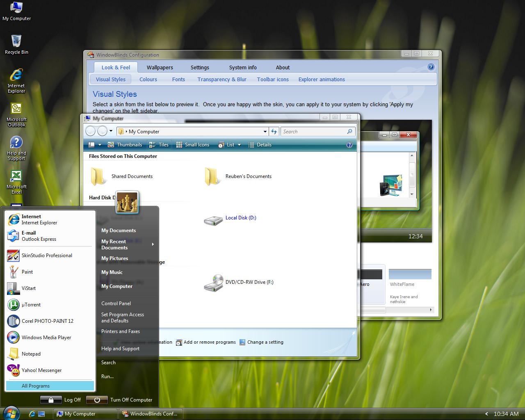The height and width of the screenshot is (420, 525).
Task: Click Add or remove programs link
Action: [206, 342]
